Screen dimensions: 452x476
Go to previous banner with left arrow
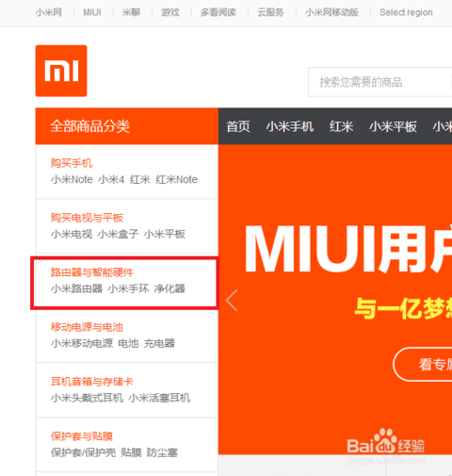(x=232, y=301)
